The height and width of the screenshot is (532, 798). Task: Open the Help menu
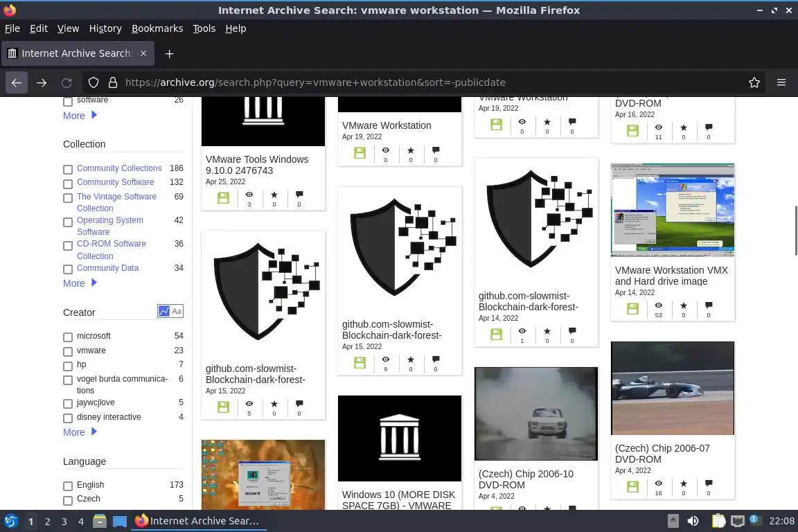point(236,28)
